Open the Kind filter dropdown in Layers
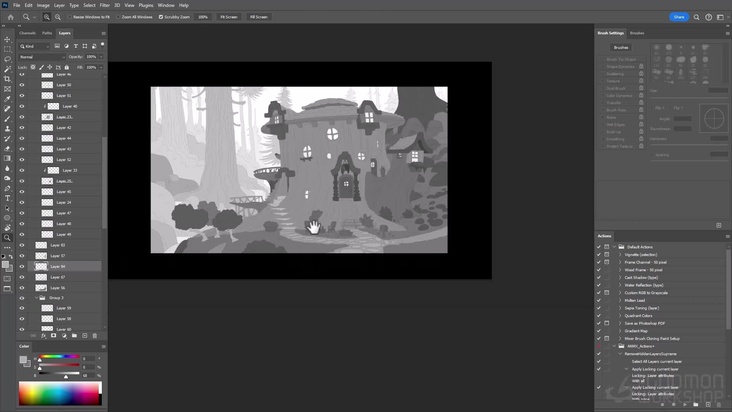The height and width of the screenshot is (412, 732). [34, 46]
